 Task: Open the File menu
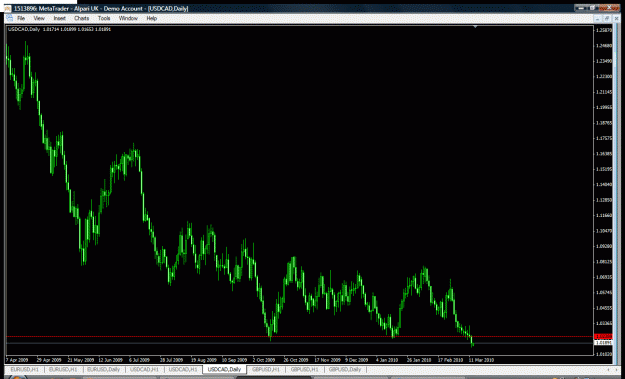(x=21, y=18)
